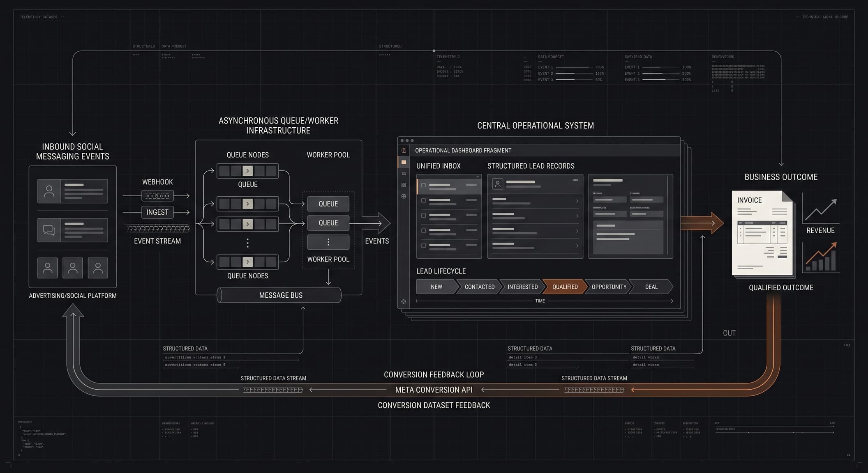Click the person avatar in lead record header
Screen dimensions: 868x473
(498, 184)
